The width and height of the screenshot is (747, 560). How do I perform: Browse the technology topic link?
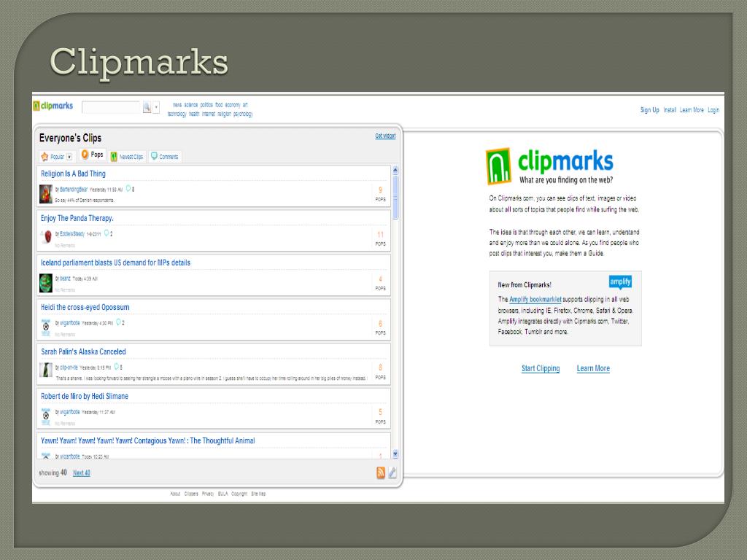coord(177,114)
